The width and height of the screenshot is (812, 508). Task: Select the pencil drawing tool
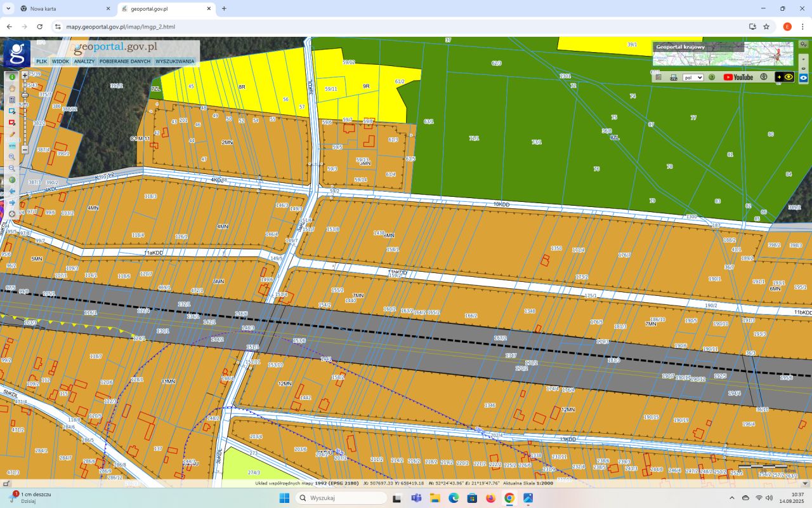tap(12, 134)
